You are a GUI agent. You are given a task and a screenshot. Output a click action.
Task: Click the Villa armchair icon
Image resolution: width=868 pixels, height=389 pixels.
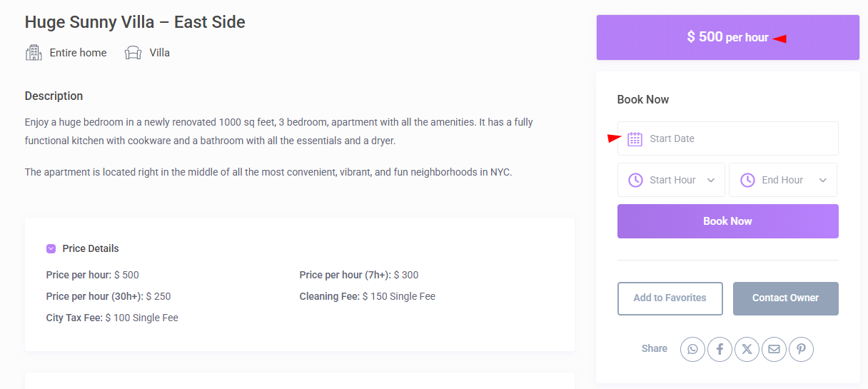coord(133,53)
